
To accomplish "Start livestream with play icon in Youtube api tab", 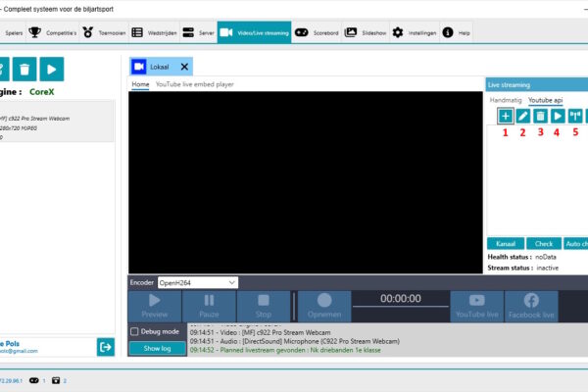I will (558, 117).
